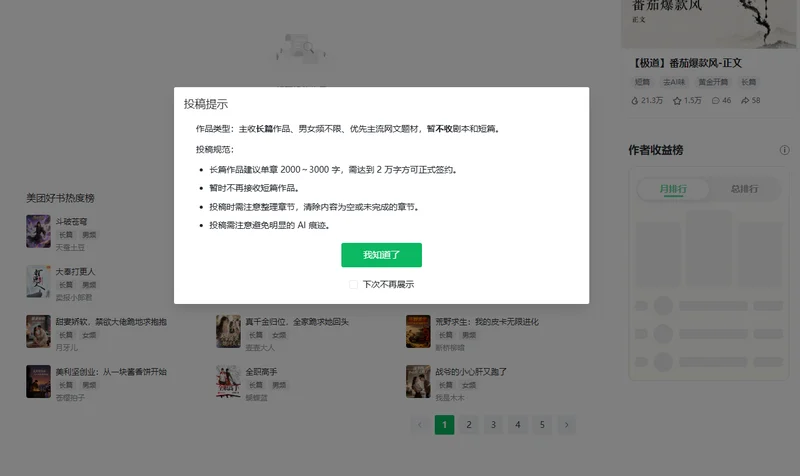This screenshot has width=800, height=476.
Task: Click the flame heat icon showing 21.3万
Action: (635, 101)
